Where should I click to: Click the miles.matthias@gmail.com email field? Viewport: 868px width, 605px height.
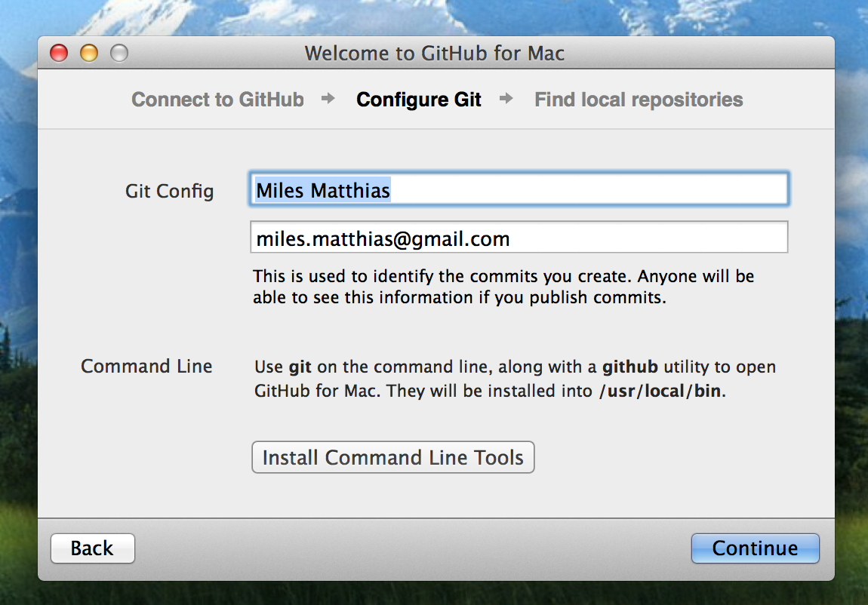pos(519,238)
